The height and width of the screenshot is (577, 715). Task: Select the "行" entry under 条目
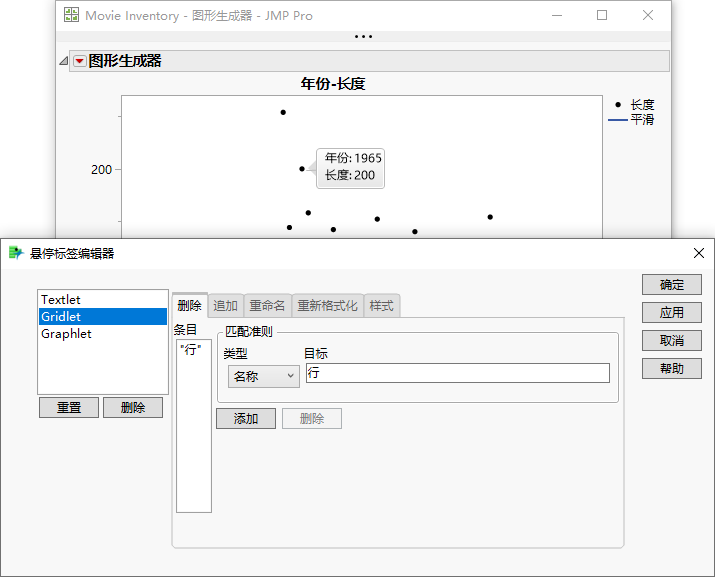(191, 350)
